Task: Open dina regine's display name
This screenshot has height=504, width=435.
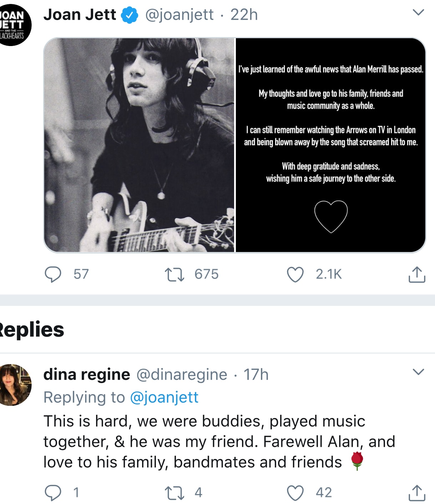Action: (x=87, y=374)
